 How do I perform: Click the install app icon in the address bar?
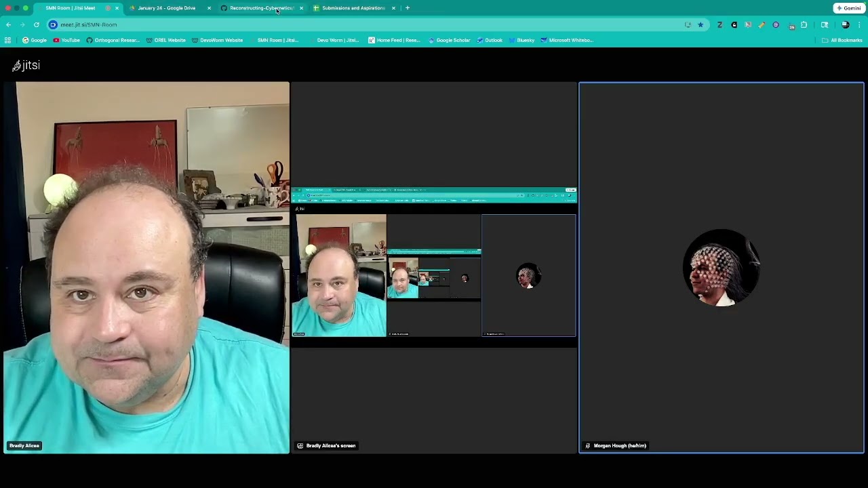pyautogui.click(x=688, y=24)
